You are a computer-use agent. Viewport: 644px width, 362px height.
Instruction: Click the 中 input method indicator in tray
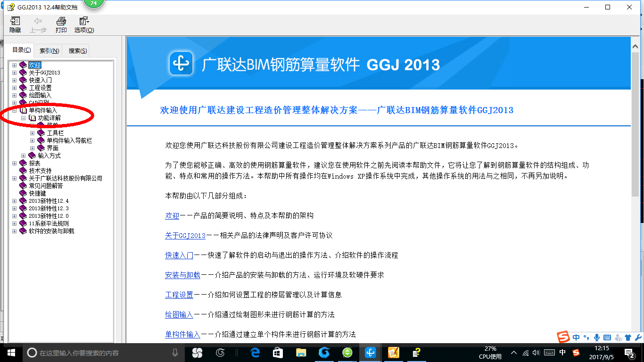tap(562, 353)
